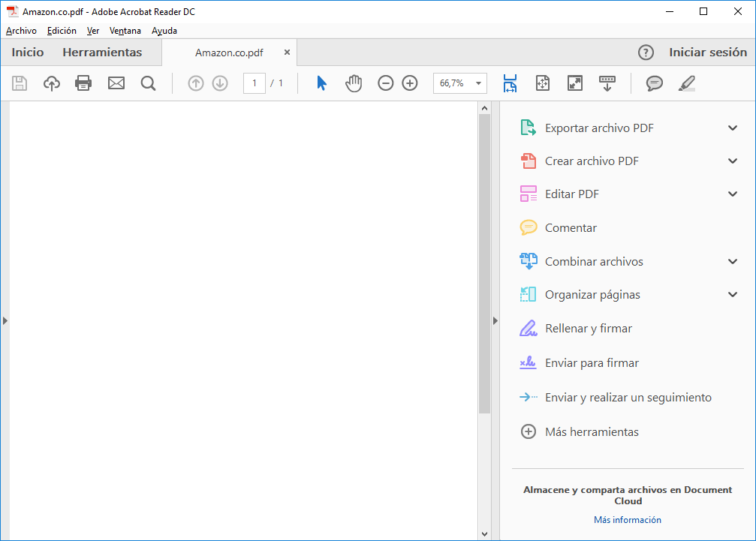Add a comment speech bubble toolbar icon

[654, 83]
